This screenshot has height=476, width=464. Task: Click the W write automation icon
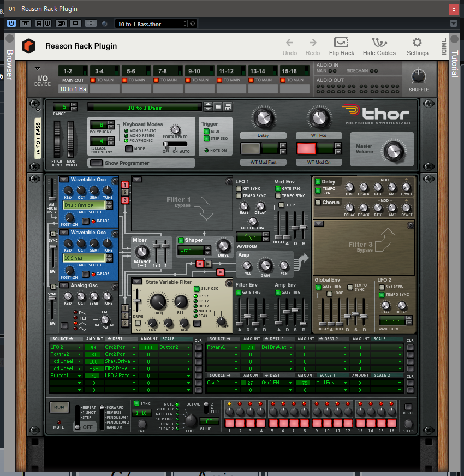[x=47, y=23]
